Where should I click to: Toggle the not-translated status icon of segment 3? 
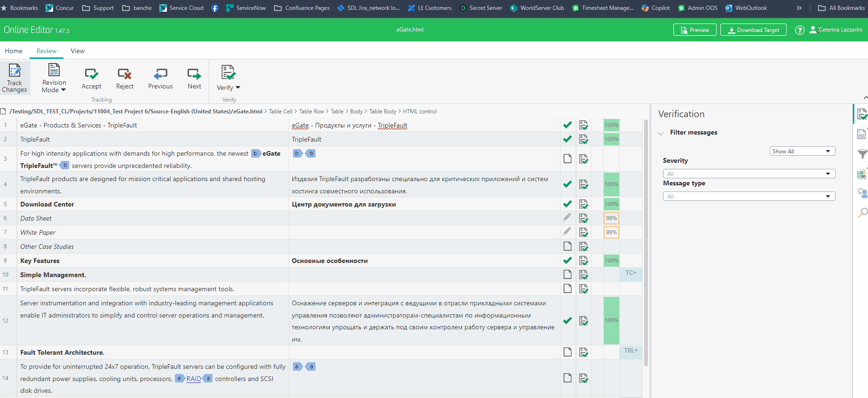[568, 159]
